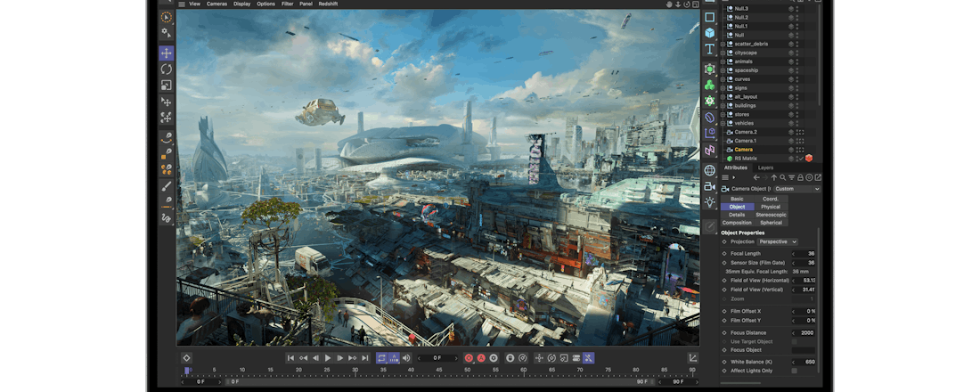Open the Composition properties tab
The width and height of the screenshot is (980, 392).
coord(737,223)
